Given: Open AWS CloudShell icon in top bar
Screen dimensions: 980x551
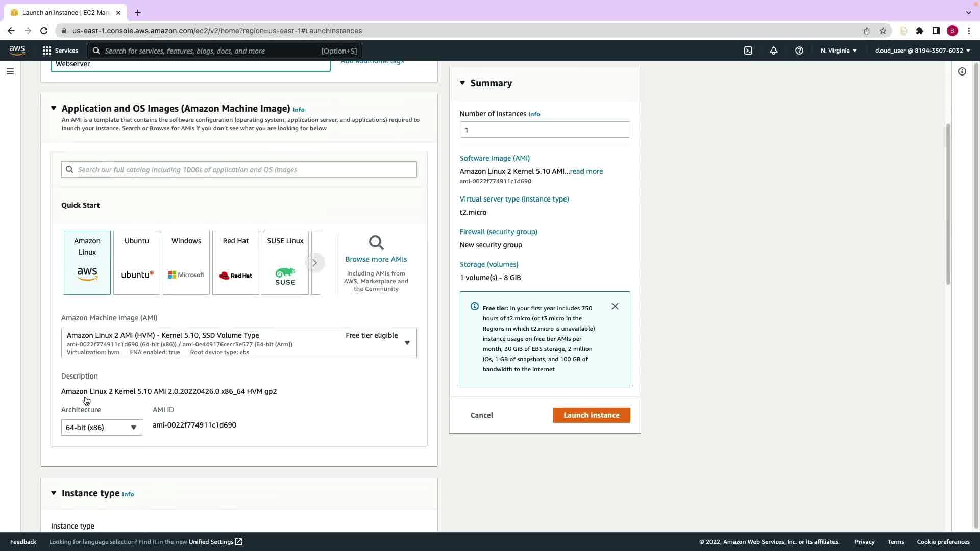Looking at the screenshot, I should click(x=748, y=51).
